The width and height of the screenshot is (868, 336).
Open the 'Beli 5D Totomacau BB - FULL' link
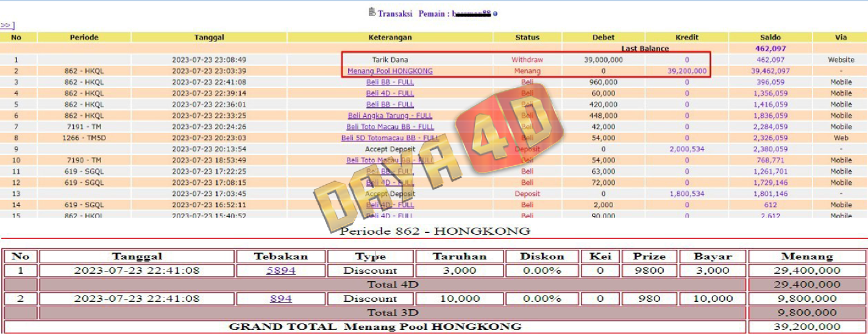[390, 138]
